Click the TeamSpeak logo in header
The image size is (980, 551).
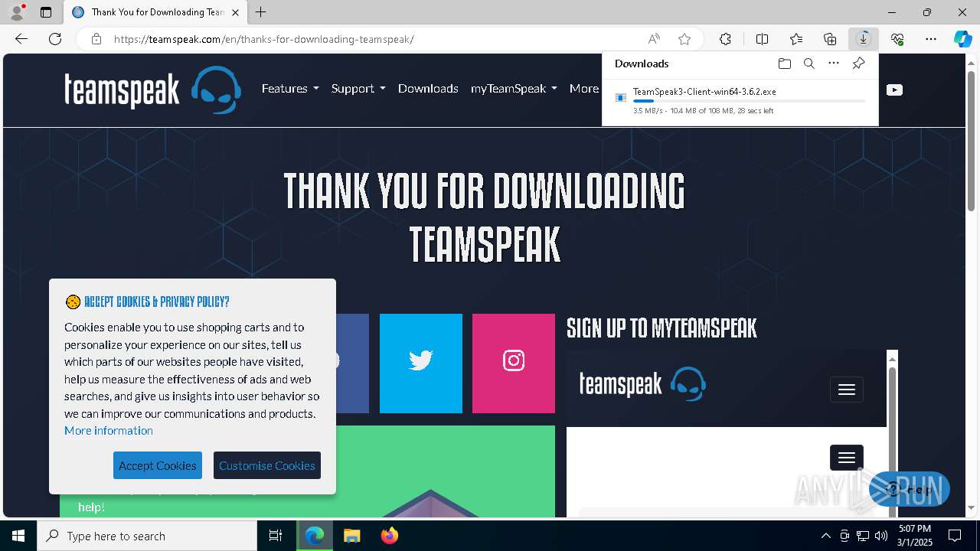(x=152, y=90)
